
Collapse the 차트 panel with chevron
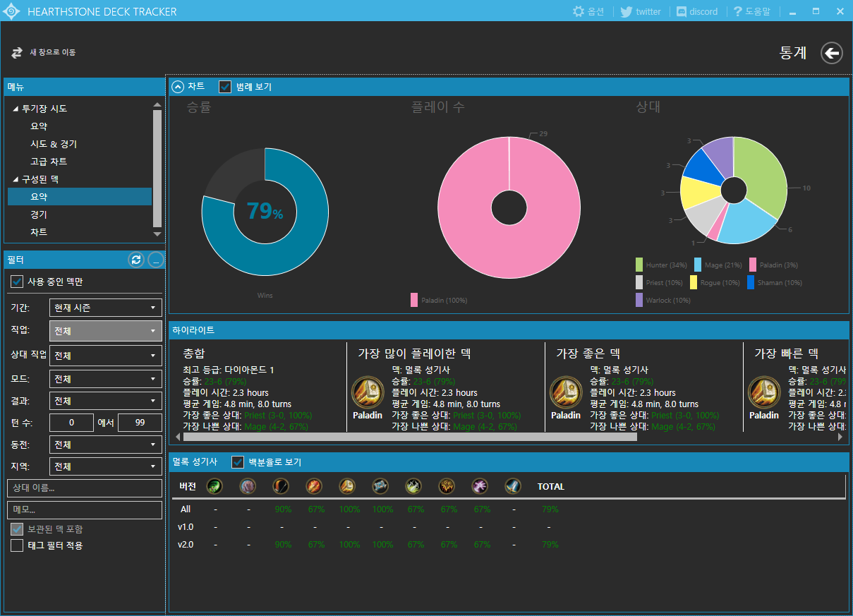178,87
